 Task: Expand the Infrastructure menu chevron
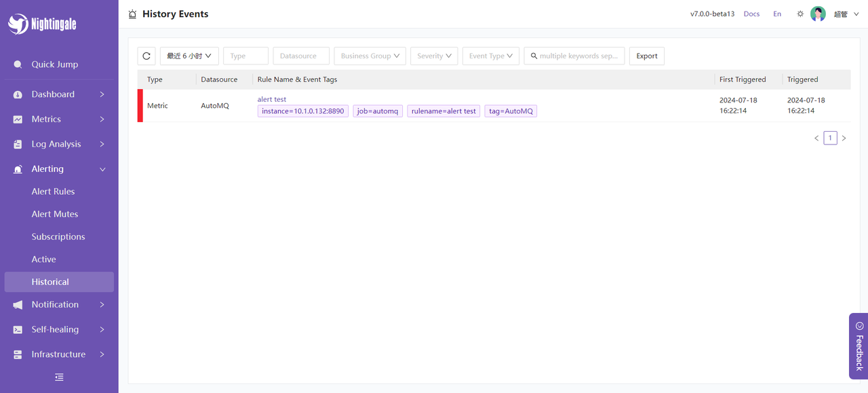(x=102, y=354)
